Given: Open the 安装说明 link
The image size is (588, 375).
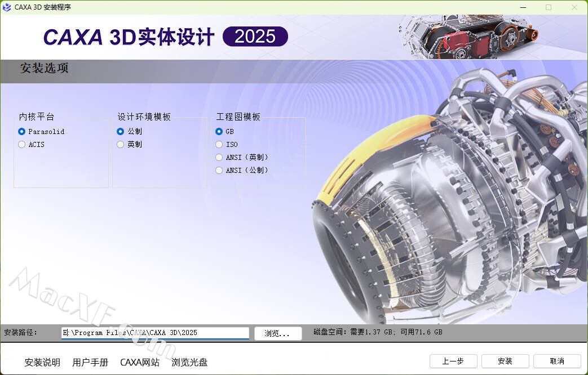Looking at the screenshot, I should (x=42, y=362).
